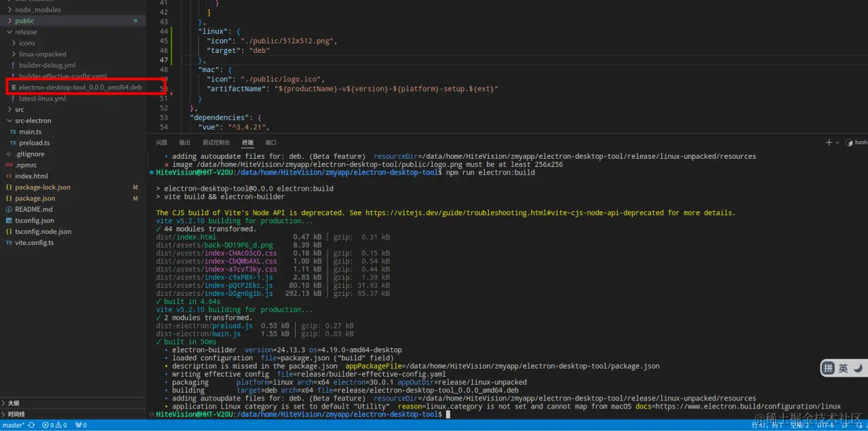Viewport: 868px width, 431px height.
Task: Click the terminal prompt input line
Action: [448, 414]
